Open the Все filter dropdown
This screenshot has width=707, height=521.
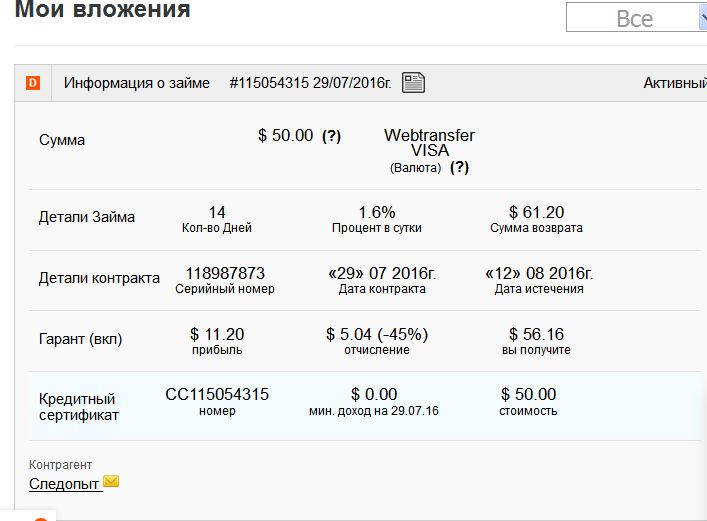point(634,18)
